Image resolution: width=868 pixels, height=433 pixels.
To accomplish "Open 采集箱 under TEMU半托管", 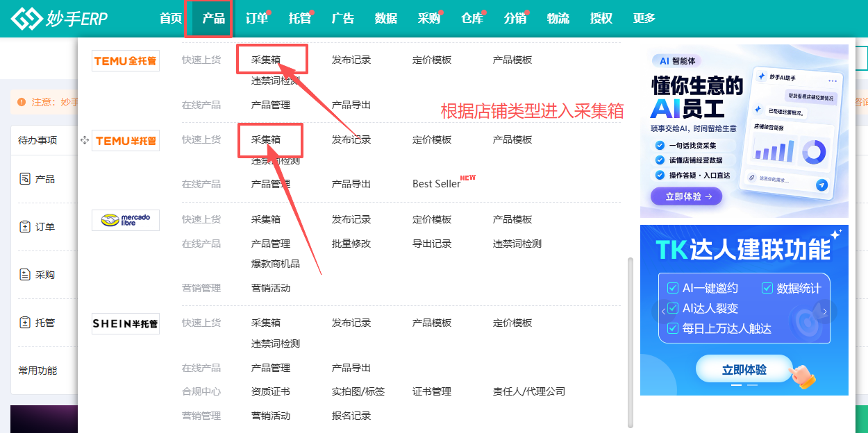I will coord(266,139).
